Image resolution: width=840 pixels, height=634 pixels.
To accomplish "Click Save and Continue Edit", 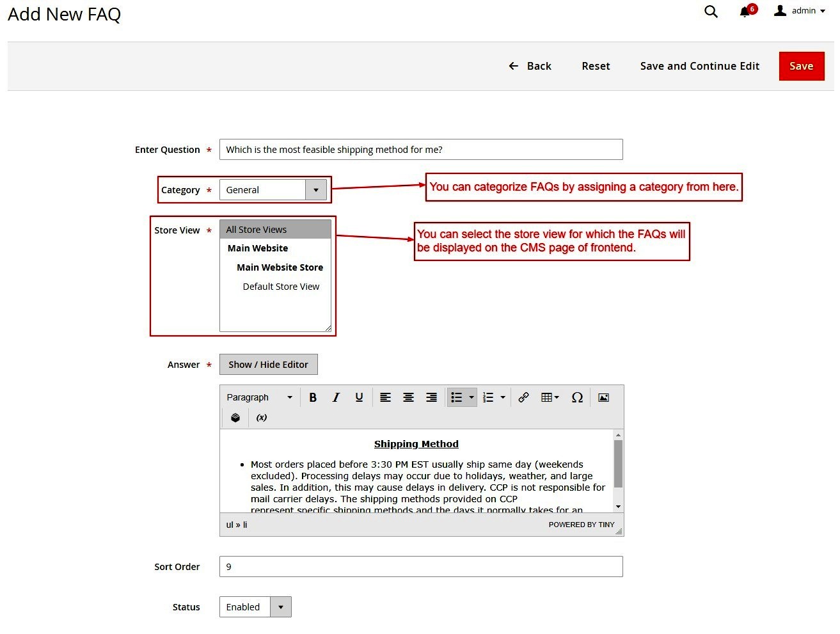I will click(699, 66).
